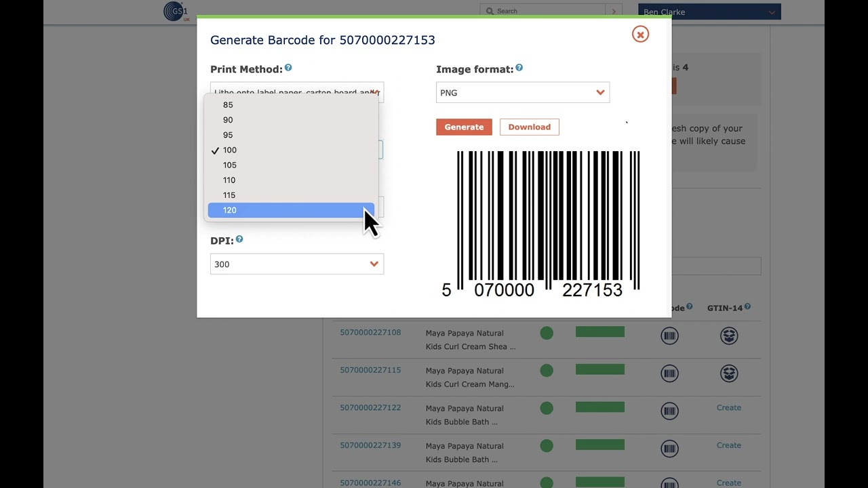
Task: Click green progress bar for 5070000227122
Action: 600,407
